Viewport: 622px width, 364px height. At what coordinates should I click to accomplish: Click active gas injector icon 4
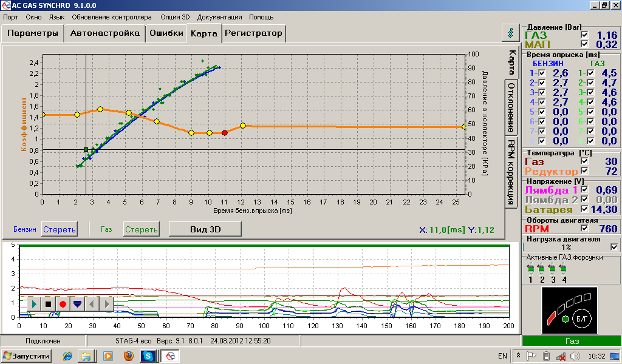tap(562, 269)
